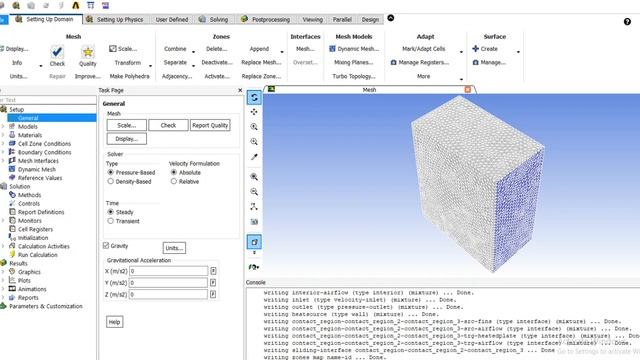Click the X (m/s2) gravity input field
Viewport: 640px width, 360px height.
point(169,271)
